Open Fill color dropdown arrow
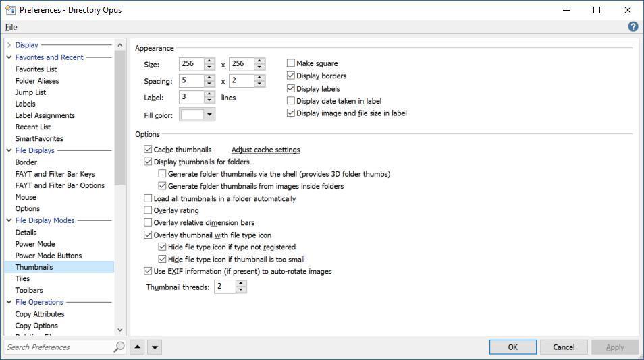This screenshot has width=644, height=360. pyautogui.click(x=209, y=115)
